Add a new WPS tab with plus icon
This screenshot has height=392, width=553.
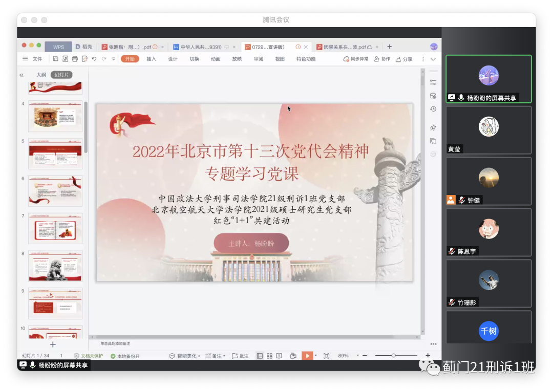pos(389,47)
